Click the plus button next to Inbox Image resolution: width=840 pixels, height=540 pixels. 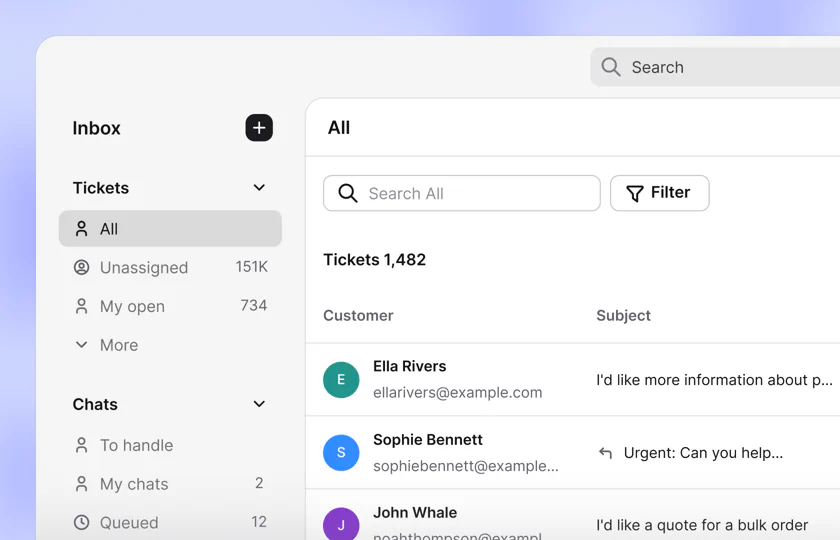coord(259,128)
